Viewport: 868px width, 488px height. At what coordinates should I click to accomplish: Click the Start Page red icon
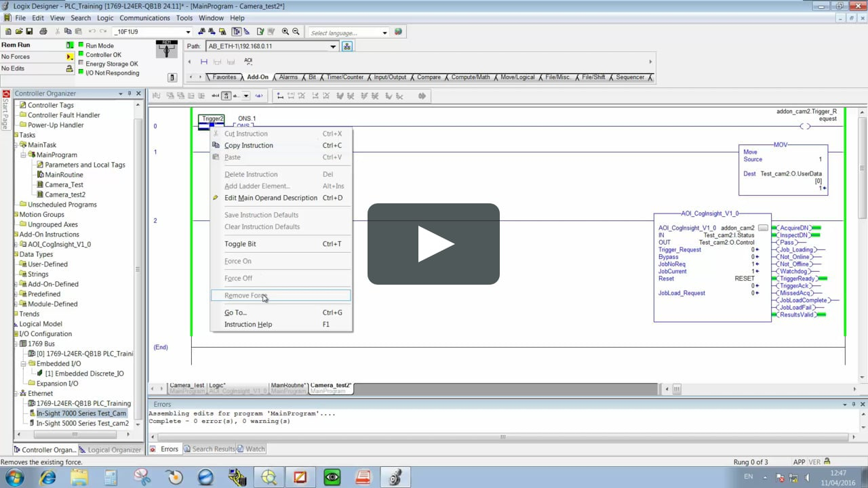(6, 94)
